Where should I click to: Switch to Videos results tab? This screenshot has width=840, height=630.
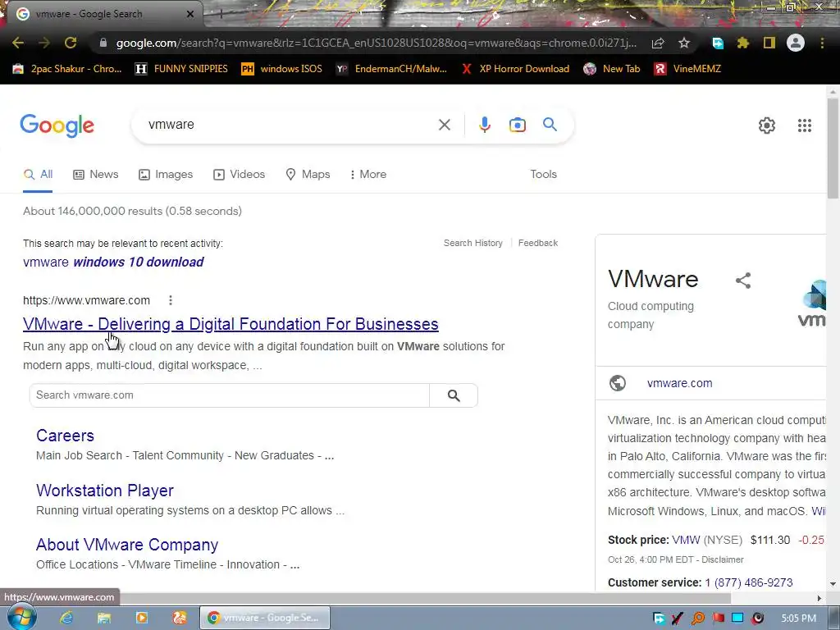click(x=239, y=175)
